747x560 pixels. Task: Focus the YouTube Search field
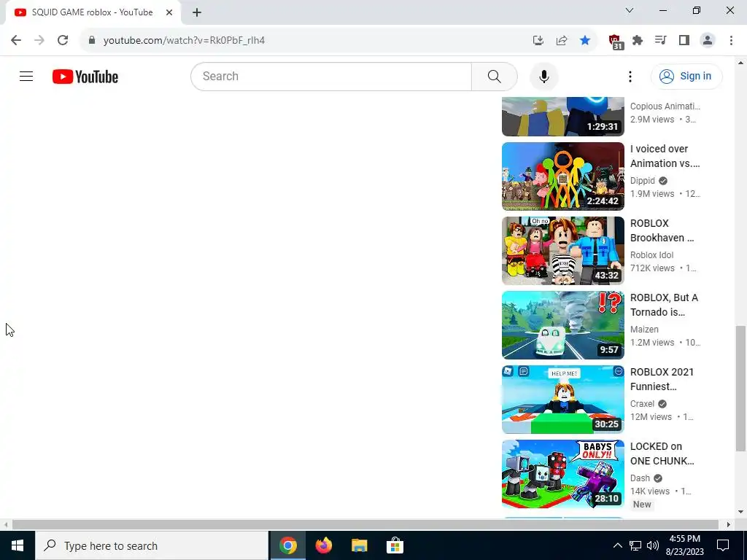click(331, 76)
